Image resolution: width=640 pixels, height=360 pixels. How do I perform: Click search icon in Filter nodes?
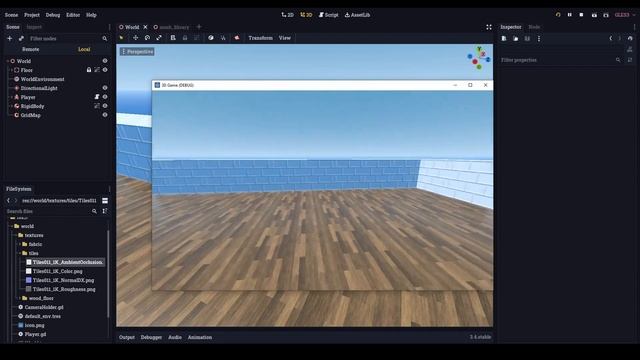pyautogui.click(x=104, y=38)
